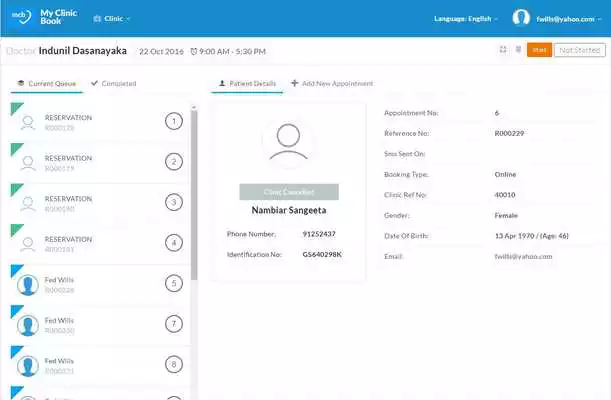Open the Clinic dropdown menu
This screenshot has width=611, height=400.
click(x=112, y=18)
